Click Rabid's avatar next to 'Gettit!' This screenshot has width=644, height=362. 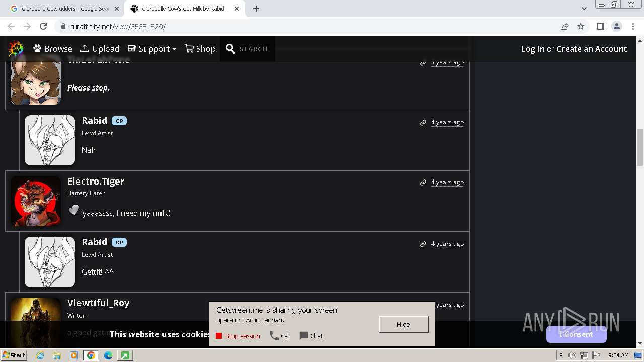click(x=50, y=262)
